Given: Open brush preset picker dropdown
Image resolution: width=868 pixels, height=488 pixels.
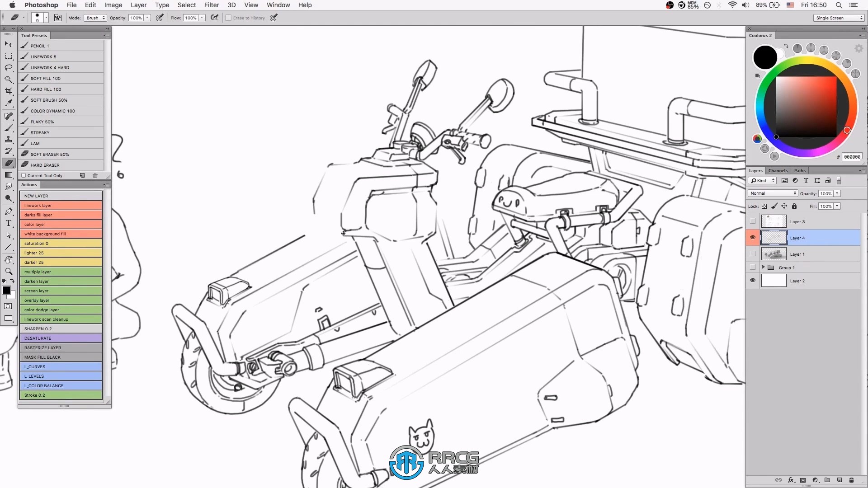Looking at the screenshot, I should (46, 18).
